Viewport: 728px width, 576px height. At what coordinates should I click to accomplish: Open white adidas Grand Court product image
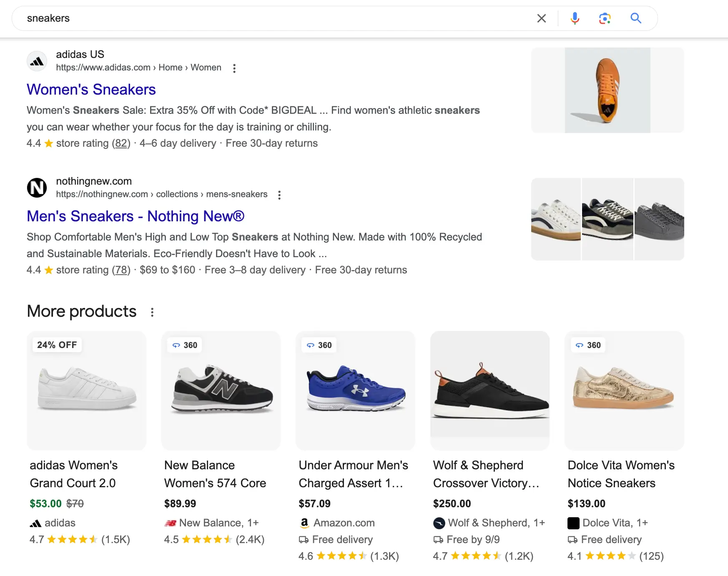pyautogui.click(x=87, y=391)
